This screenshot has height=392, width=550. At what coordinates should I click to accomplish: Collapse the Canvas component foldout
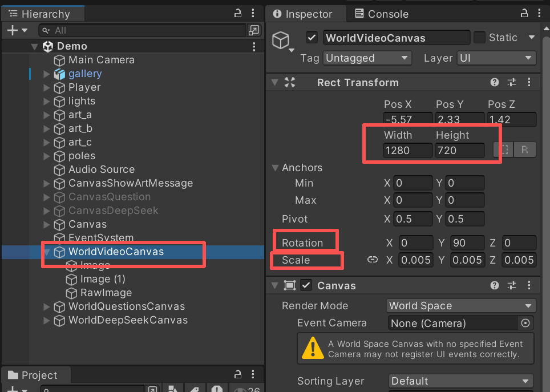tap(274, 286)
